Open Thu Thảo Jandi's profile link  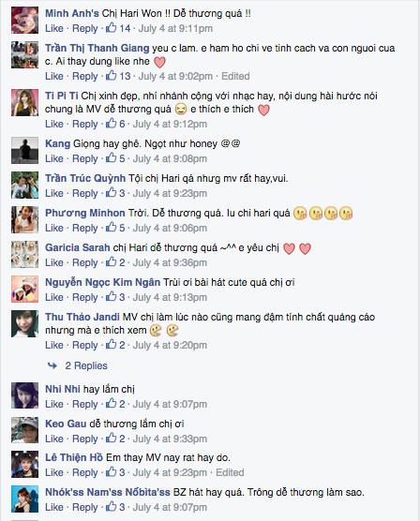[x=82, y=317]
